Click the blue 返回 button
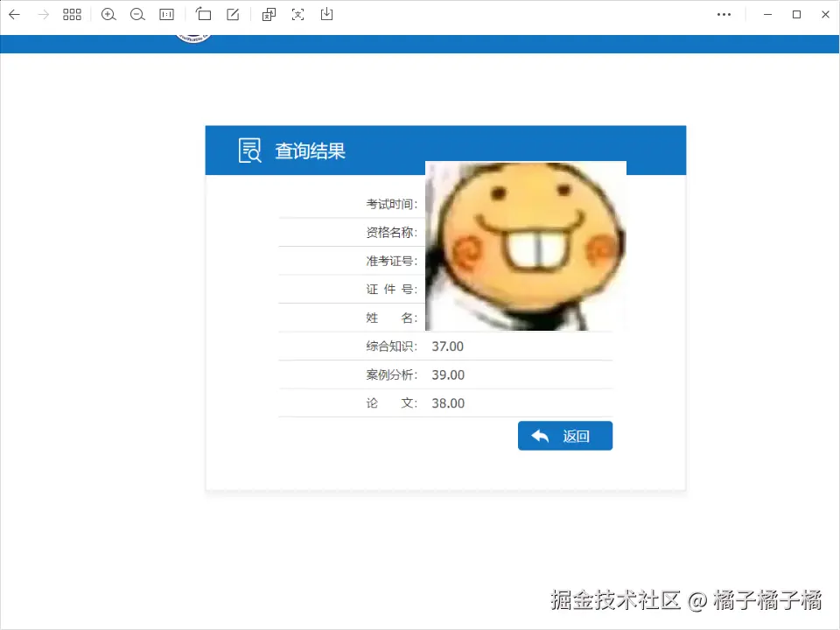Screen dimensions: 840x630 point(564,435)
